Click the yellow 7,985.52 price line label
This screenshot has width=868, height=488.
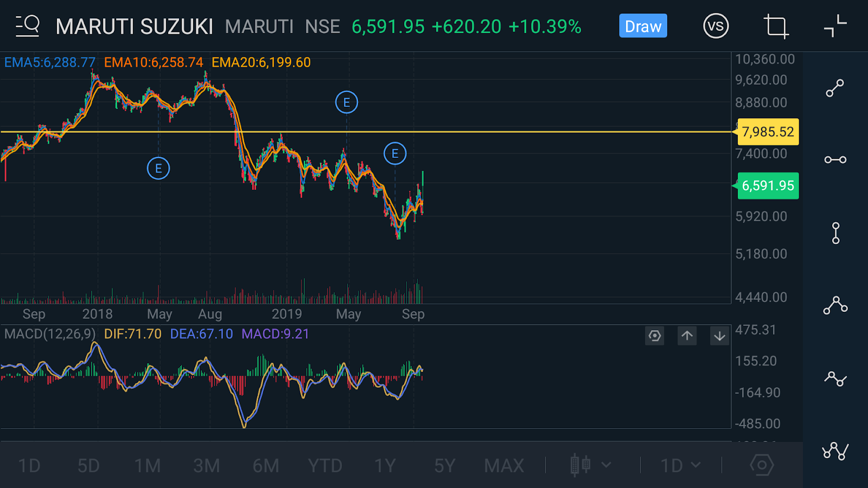pyautogui.click(x=768, y=131)
